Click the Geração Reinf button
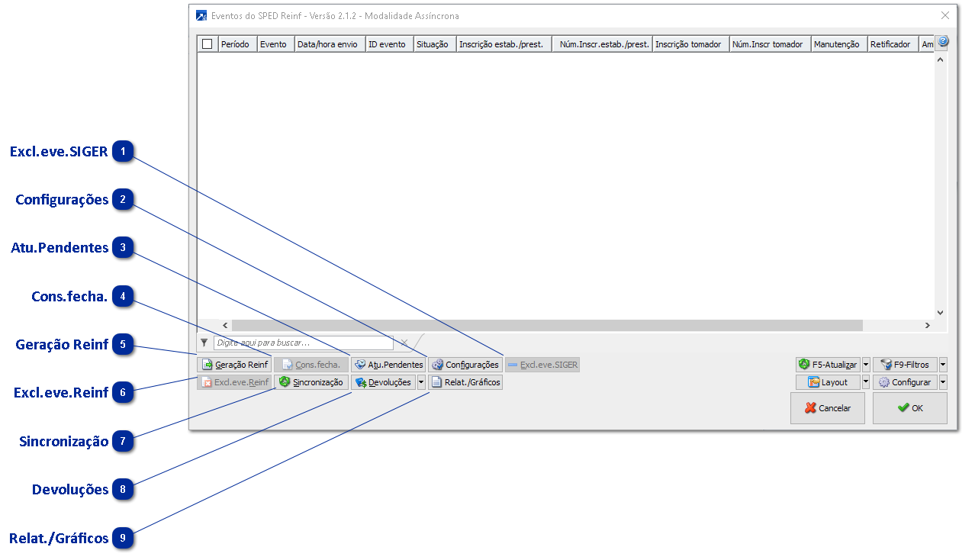The image size is (975, 560). pyautogui.click(x=234, y=365)
